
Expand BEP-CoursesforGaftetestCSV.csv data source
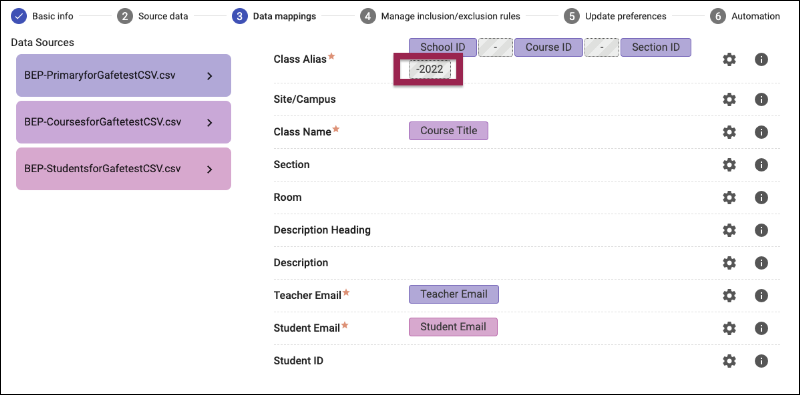coord(123,122)
